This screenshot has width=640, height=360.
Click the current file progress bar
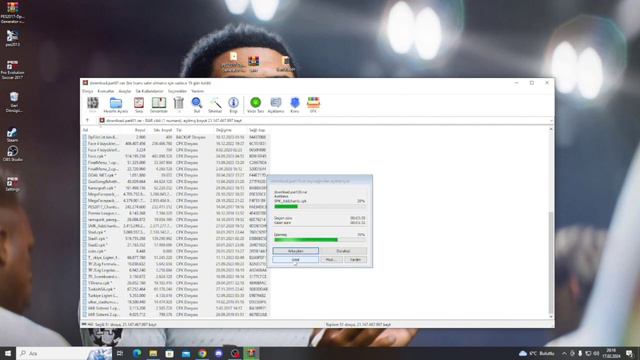coord(320,207)
